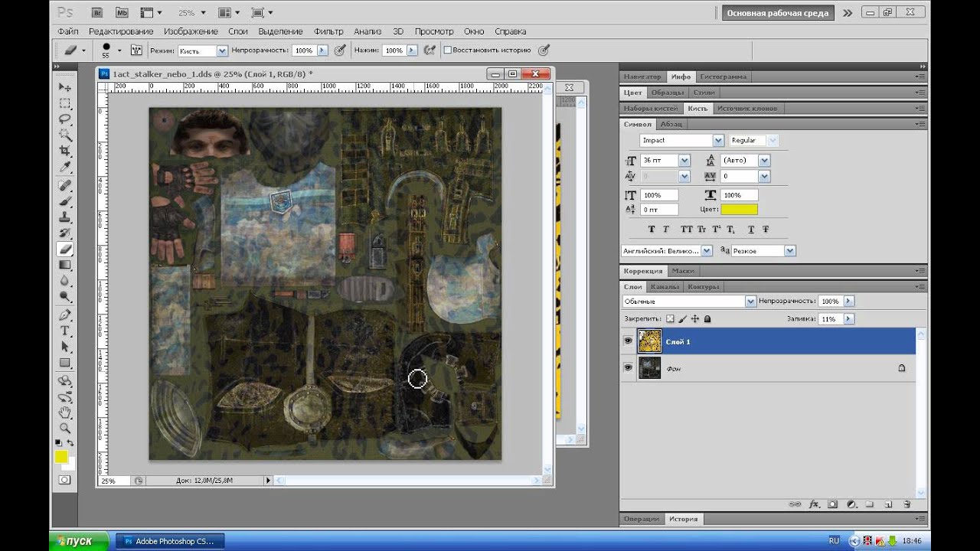Select the Crop tool
This screenshot has height=551, width=980.
coord(65,152)
